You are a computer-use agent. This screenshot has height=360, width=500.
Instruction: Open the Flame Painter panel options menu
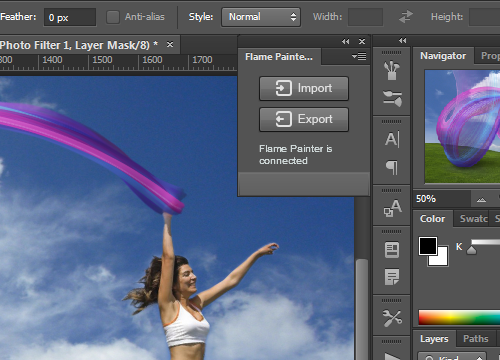(359, 56)
